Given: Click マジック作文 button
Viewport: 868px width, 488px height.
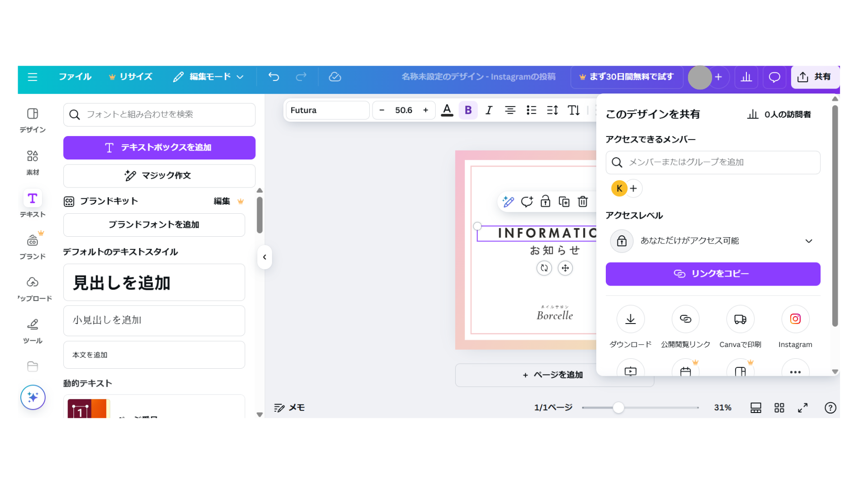Looking at the screenshot, I should click(x=159, y=176).
